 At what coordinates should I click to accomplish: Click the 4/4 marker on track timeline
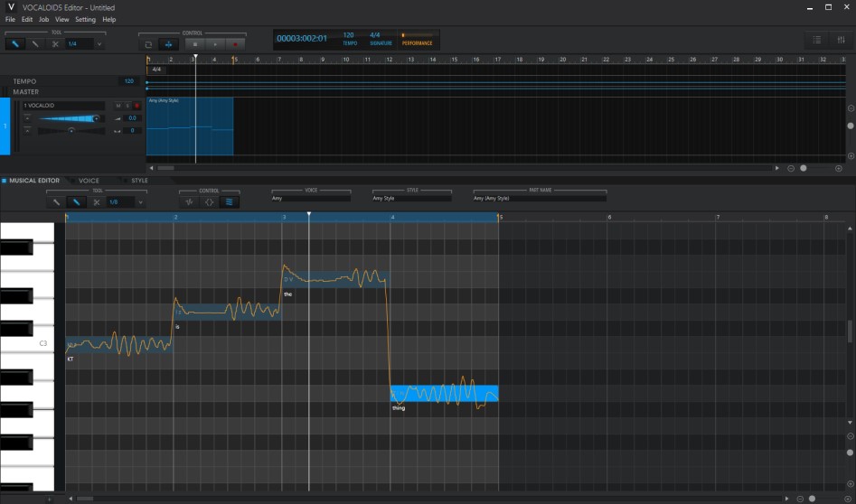point(156,70)
